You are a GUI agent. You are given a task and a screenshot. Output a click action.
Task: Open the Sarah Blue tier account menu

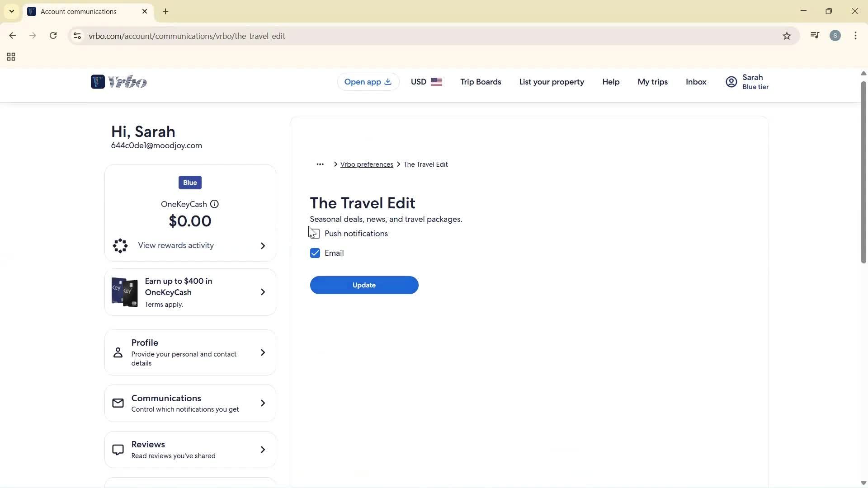pyautogui.click(x=747, y=82)
